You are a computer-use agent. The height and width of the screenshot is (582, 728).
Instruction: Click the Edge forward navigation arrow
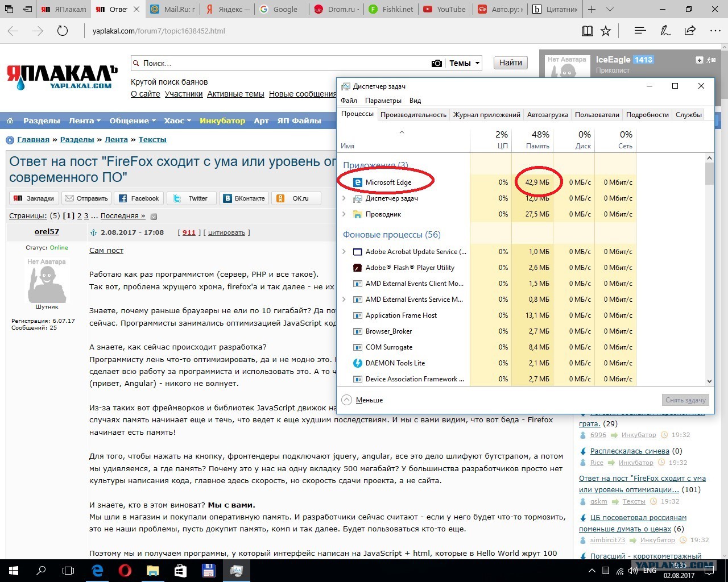click(x=38, y=31)
